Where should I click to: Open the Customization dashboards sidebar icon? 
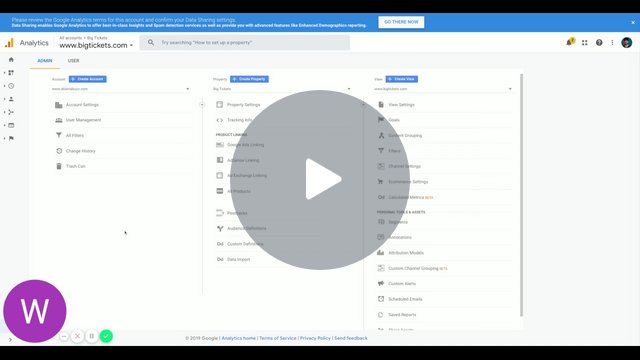tap(11, 73)
